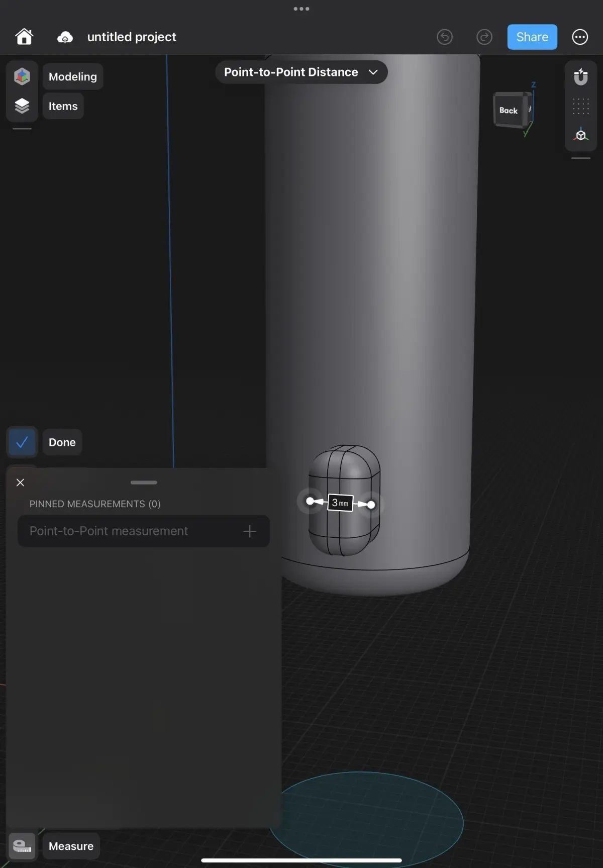This screenshot has height=868, width=603.
Task: Select the right measurement point handle
Action: tap(371, 505)
